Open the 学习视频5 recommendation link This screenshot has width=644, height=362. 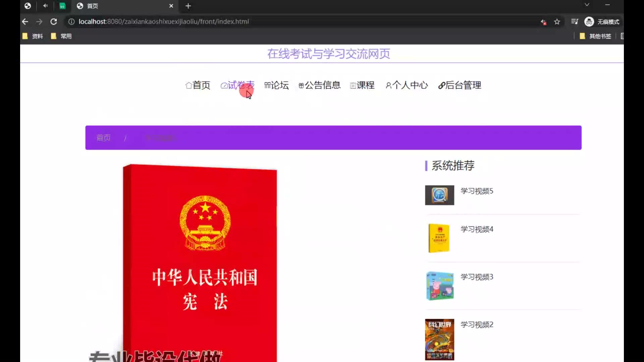477,191
